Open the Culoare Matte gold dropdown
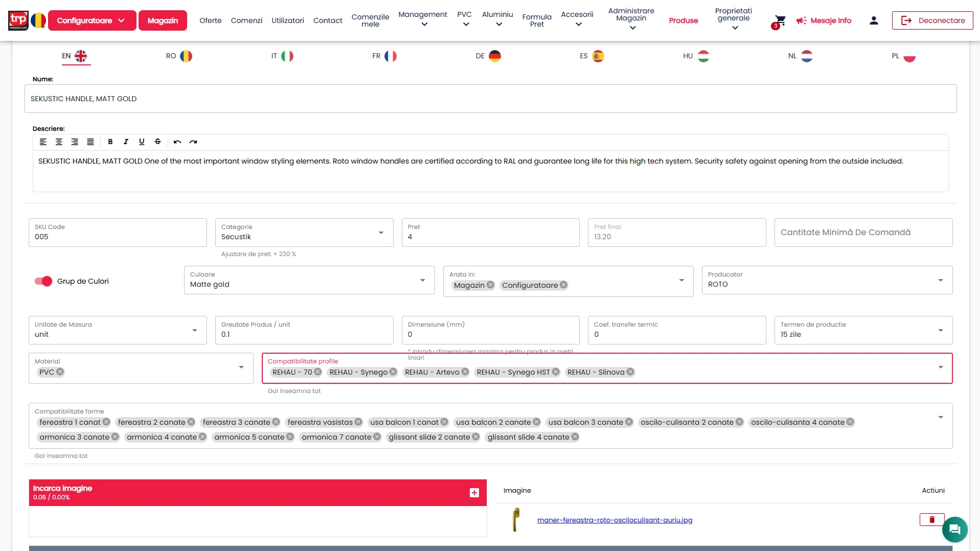Viewport: 980px width, 551px height. pyautogui.click(x=309, y=280)
